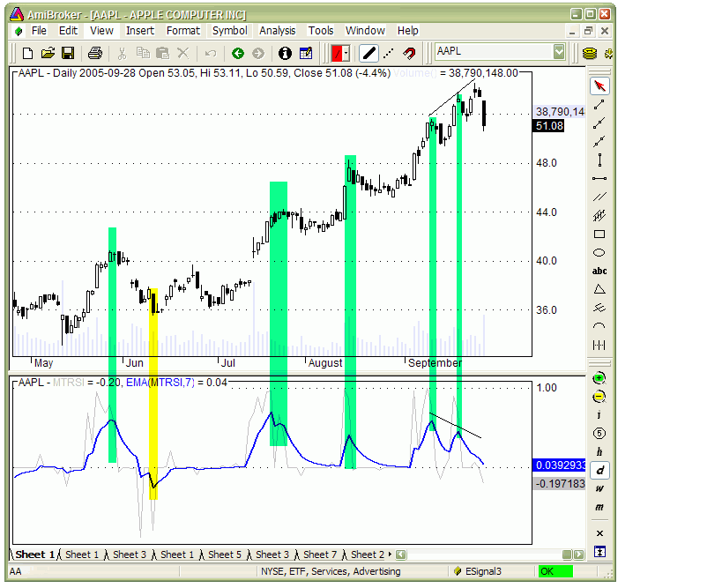This screenshot has height=588, width=722.
Task: Open the View menu
Action: 101,31
